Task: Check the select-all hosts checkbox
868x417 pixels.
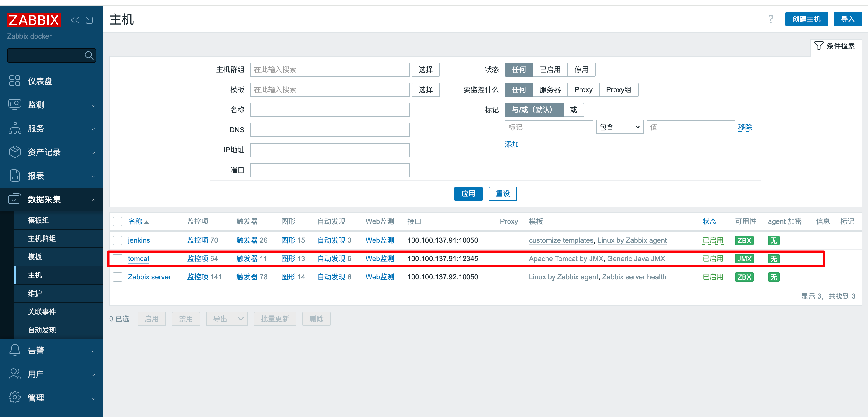Action: pyautogui.click(x=117, y=221)
